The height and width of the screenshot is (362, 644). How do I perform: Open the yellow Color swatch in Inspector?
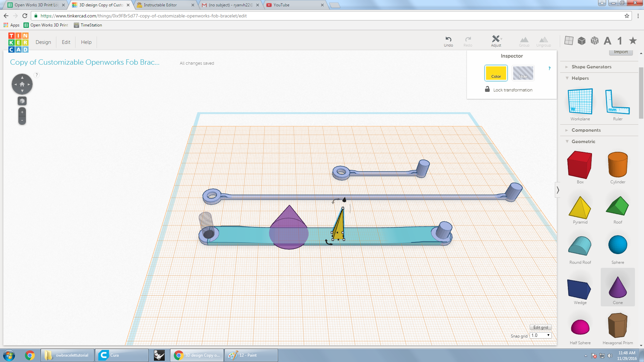[x=496, y=73]
